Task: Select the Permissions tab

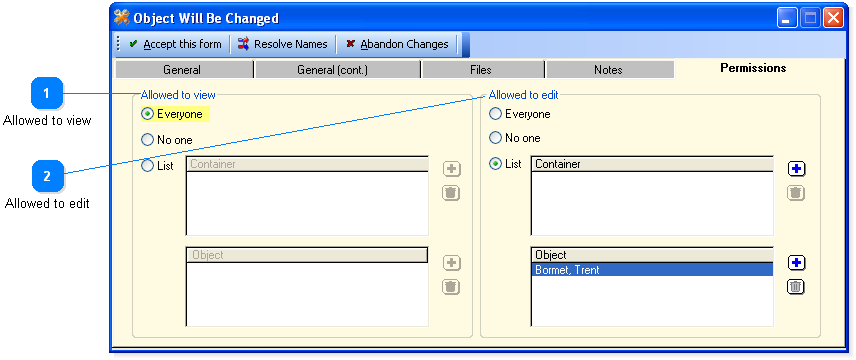Action: click(753, 68)
